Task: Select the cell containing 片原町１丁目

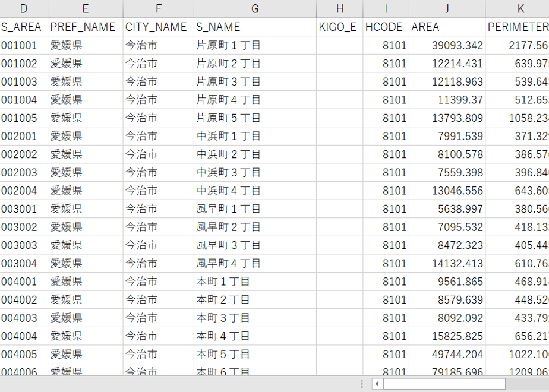Action: click(255, 45)
